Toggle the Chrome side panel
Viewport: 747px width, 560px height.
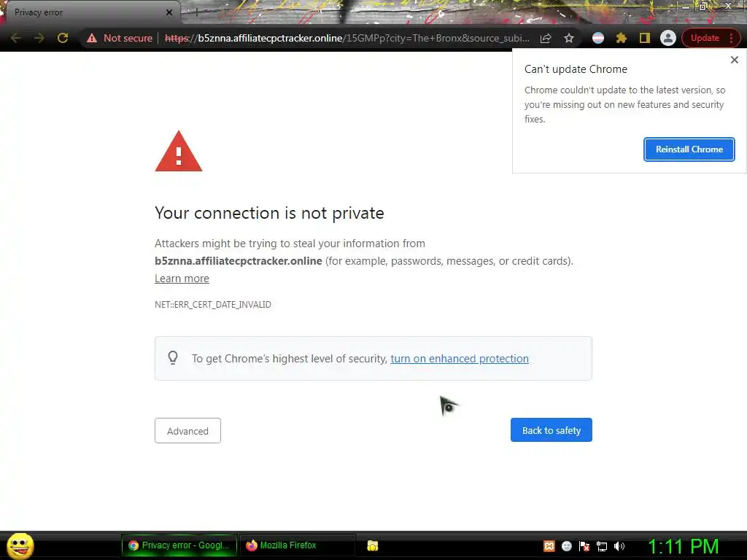point(645,38)
